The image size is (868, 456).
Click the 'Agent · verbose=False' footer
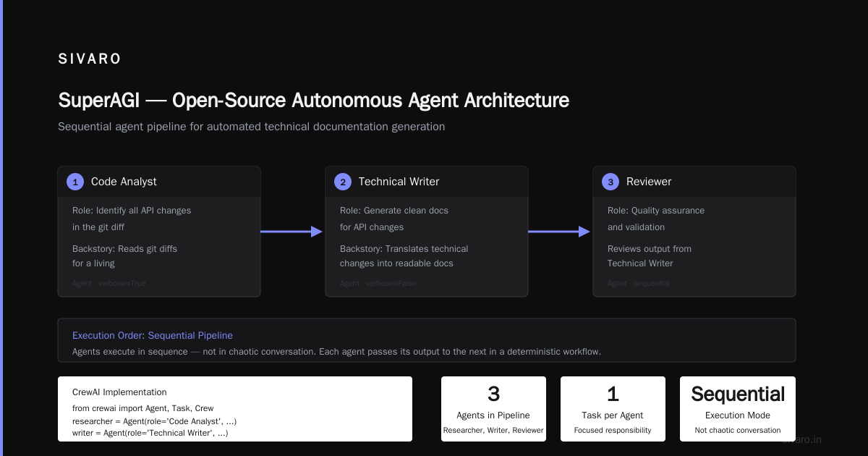click(x=378, y=284)
